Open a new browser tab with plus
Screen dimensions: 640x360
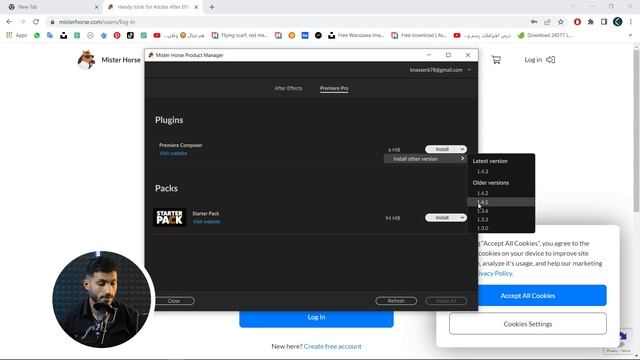212,7
